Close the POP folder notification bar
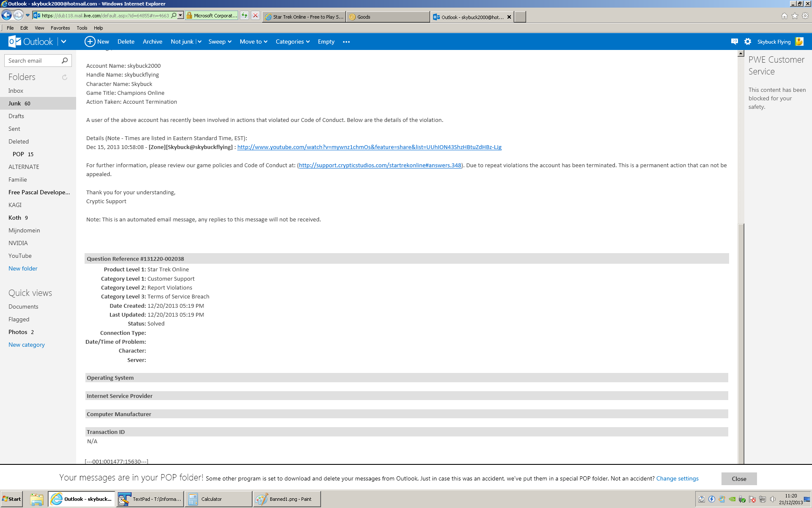The width and height of the screenshot is (812, 508). [739, 479]
